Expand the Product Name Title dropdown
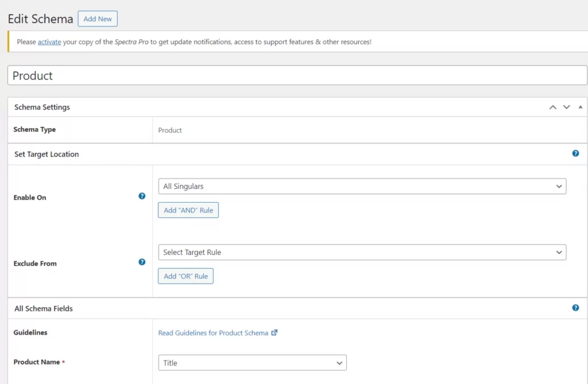This screenshot has height=384, width=588. (252, 363)
